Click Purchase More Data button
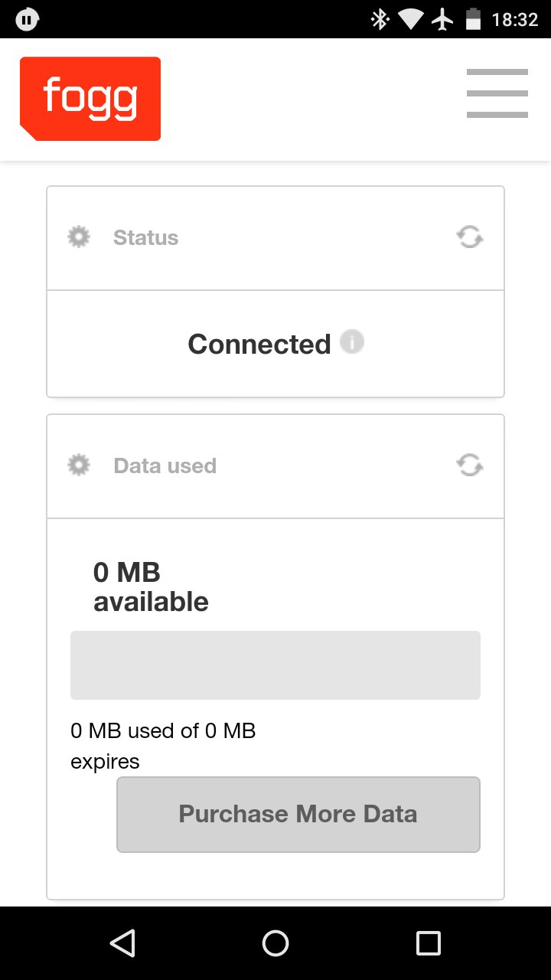 pyautogui.click(x=298, y=815)
